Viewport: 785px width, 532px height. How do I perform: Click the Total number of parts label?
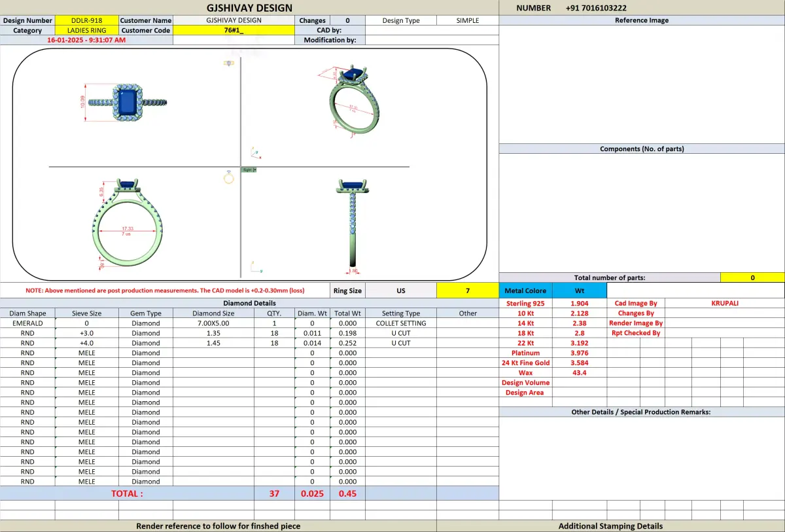pyautogui.click(x=610, y=277)
